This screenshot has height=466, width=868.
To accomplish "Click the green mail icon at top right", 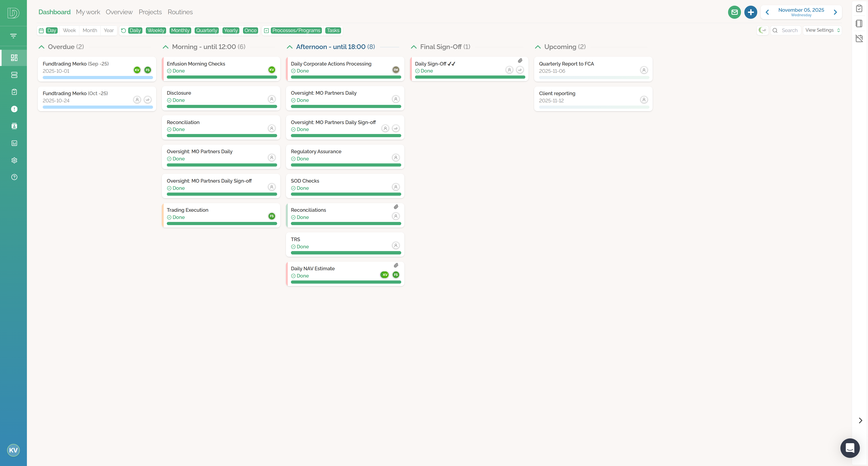I will tap(735, 12).
